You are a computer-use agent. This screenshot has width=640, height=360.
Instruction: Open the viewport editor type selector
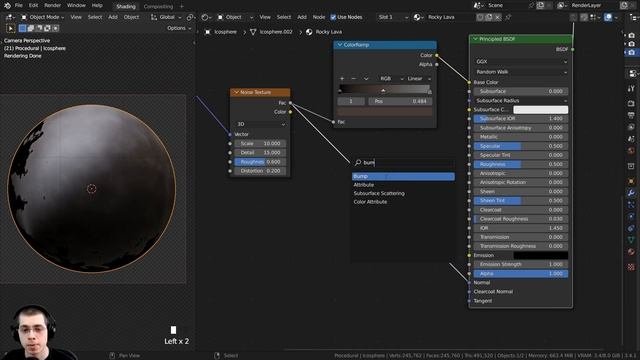click(10, 17)
